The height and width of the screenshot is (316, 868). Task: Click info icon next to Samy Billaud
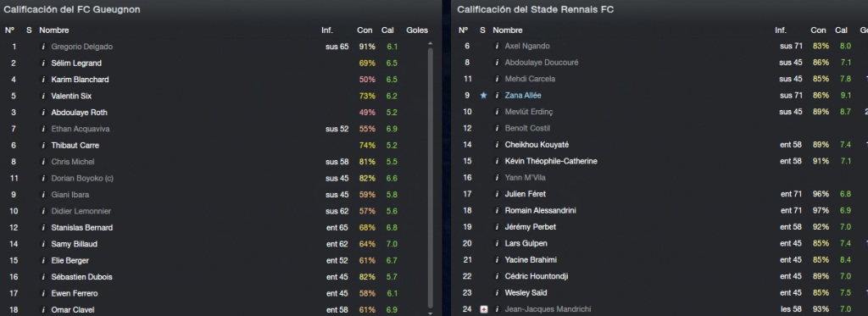pos(43,244)
